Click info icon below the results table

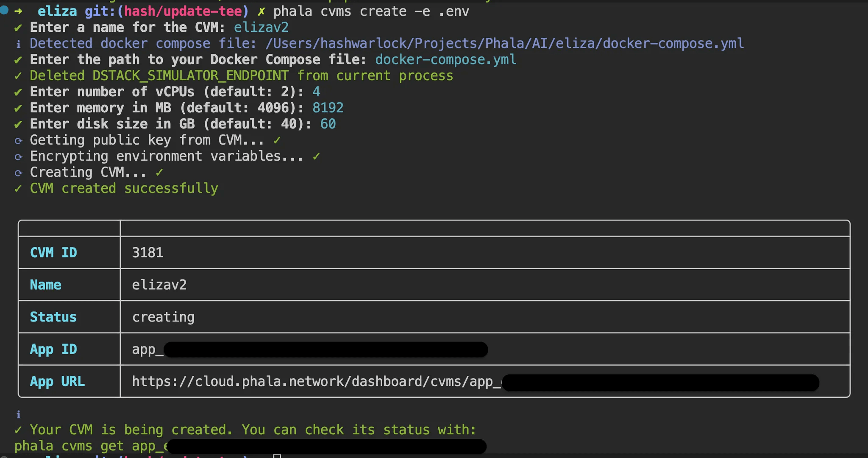pos(18,415)
